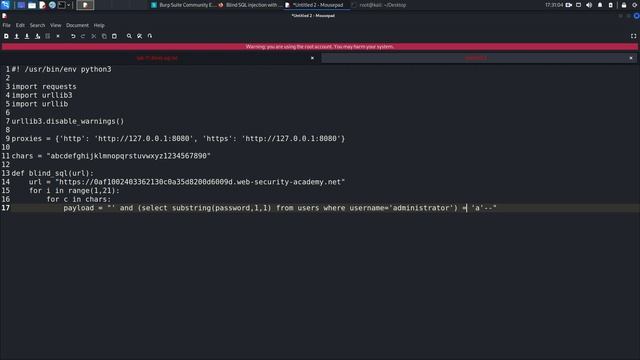Undo the last edit via the toolbar
640x360 pixels.
[x=73, y=36]
